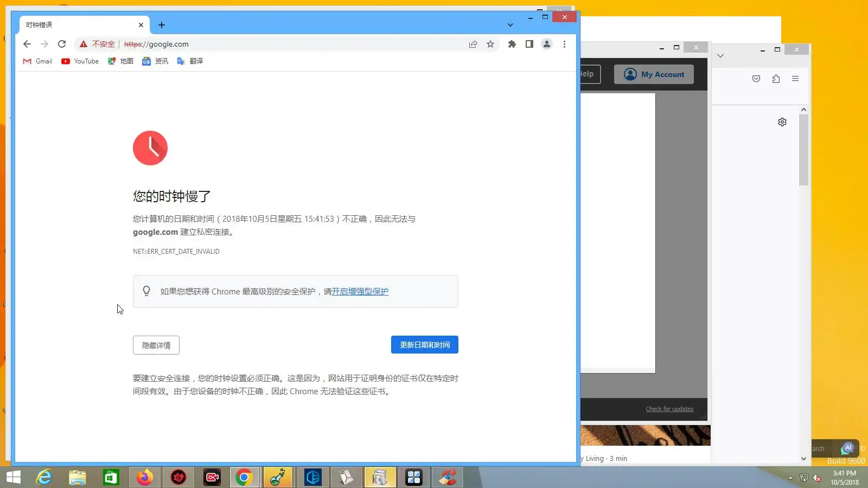The height and width of the screenshot is (488, 868).
Task: Click My Account in the background window
Action: [654, 74]
